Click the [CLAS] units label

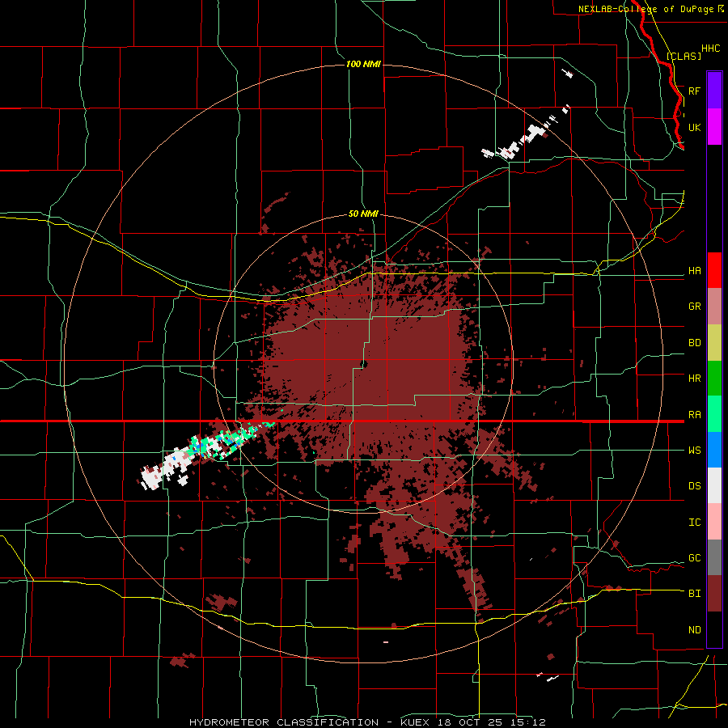click(684, 56)
